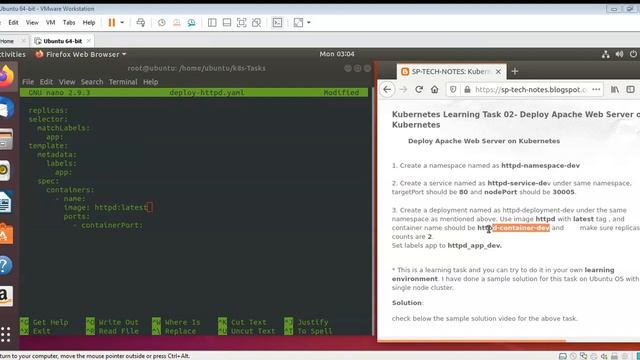Open the VMware VM menu

pos(51,22)
